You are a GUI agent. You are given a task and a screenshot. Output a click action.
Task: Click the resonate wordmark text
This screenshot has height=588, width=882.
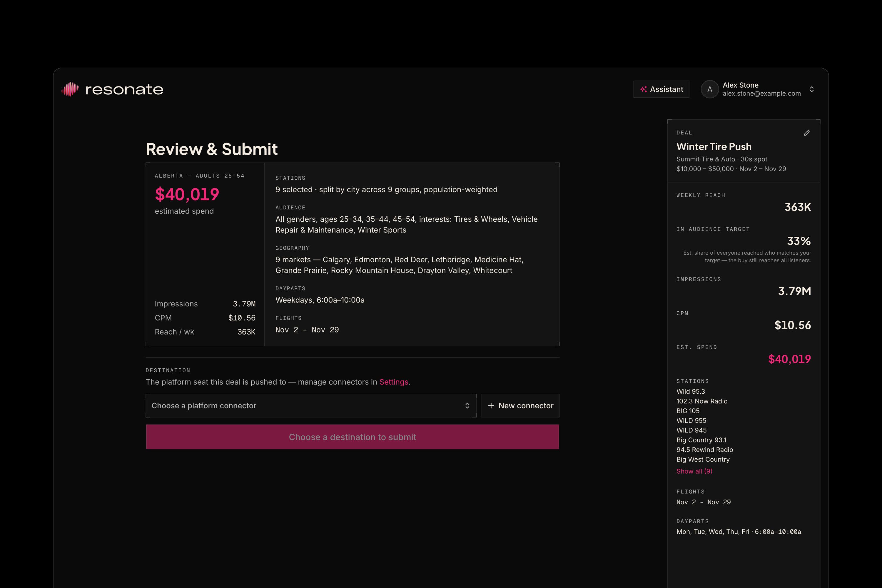point(124,89)
